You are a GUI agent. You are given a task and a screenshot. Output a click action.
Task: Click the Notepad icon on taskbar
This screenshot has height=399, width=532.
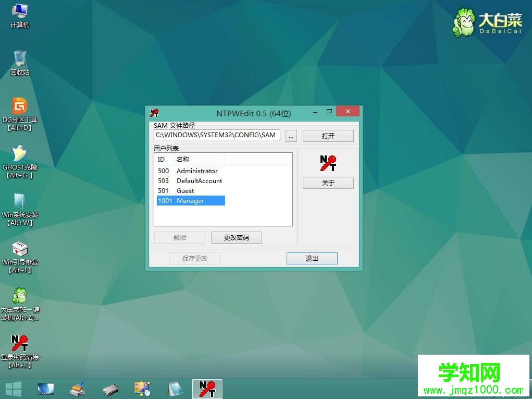[175, 389]
